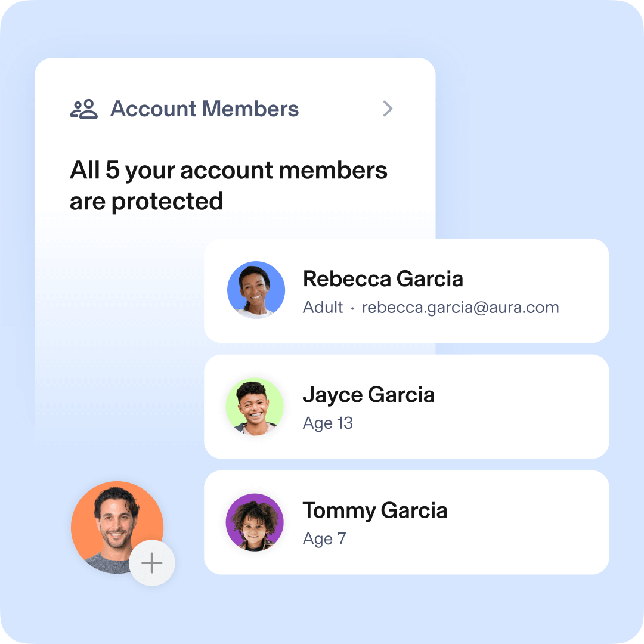Click the 'are protected' status text
Viewport: 644px width, 644px height.
pyautogui.click(x=146, y=202)
